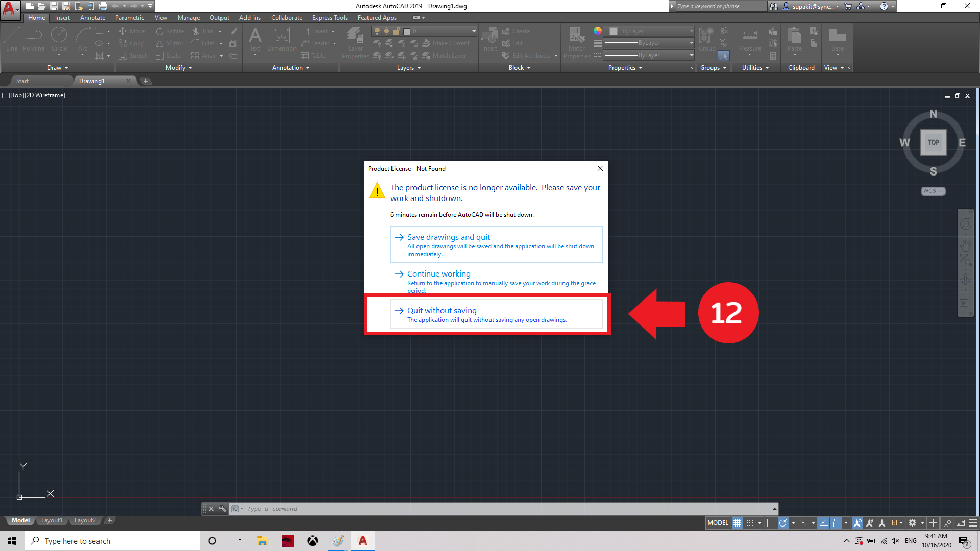Image resolution: width=980 pixels, height=551 pixels.
Task: Switch to the Layout1 tab
Action: (x=52, y=520)
